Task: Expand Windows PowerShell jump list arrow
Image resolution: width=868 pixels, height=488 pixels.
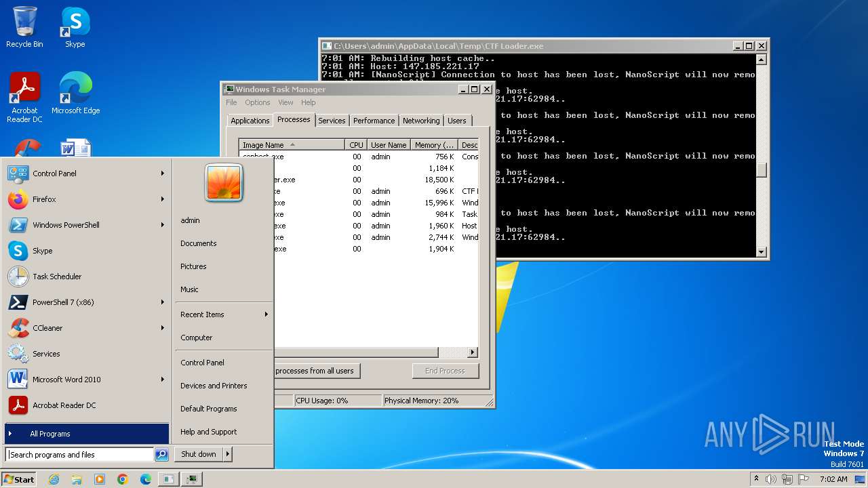Action: click(x=163, y=225)
